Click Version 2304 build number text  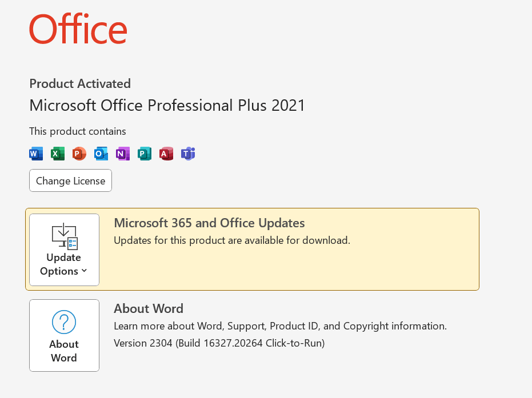point(219,343)
